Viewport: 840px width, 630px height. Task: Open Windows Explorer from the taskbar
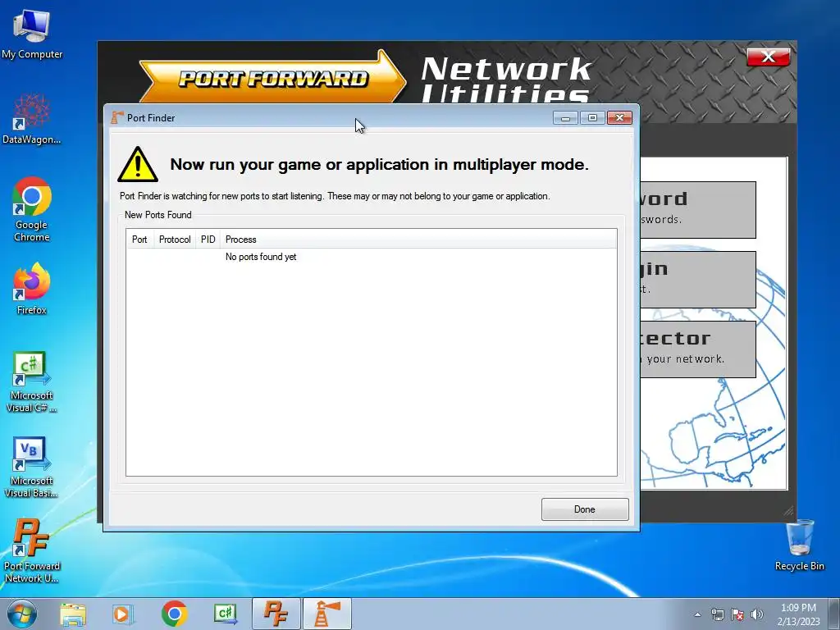point(73,614)
